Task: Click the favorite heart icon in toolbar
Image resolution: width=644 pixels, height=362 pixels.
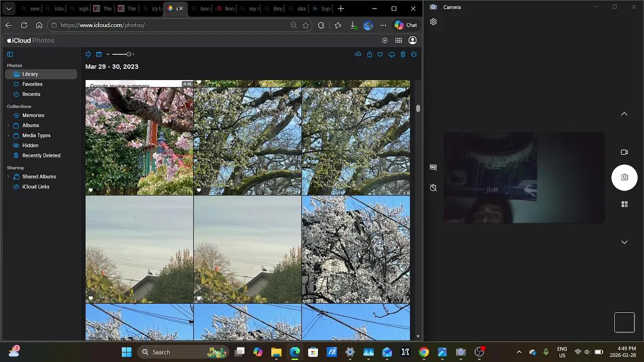Action: coord(380,54)
